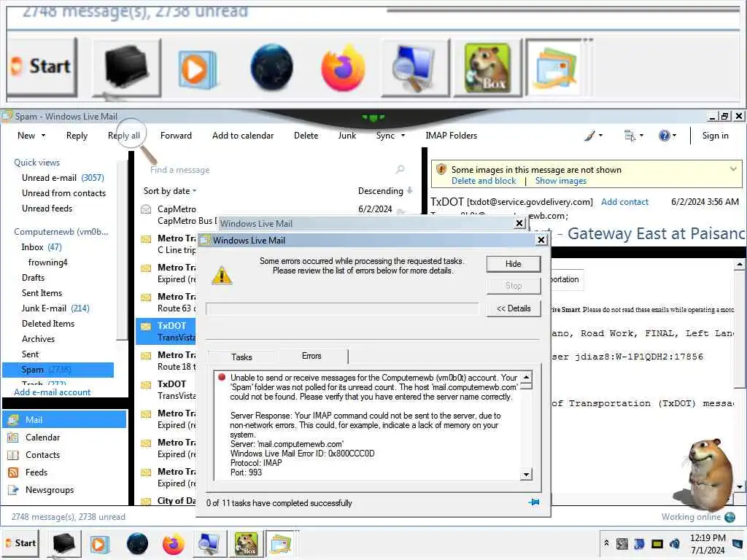
Task: Toggle Descending sort order
Action: tap(385, 191)
